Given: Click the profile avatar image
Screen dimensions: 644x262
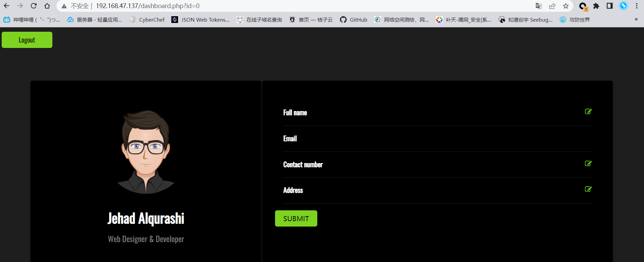Looking at the screenshot, I should [x=146, y=152].
